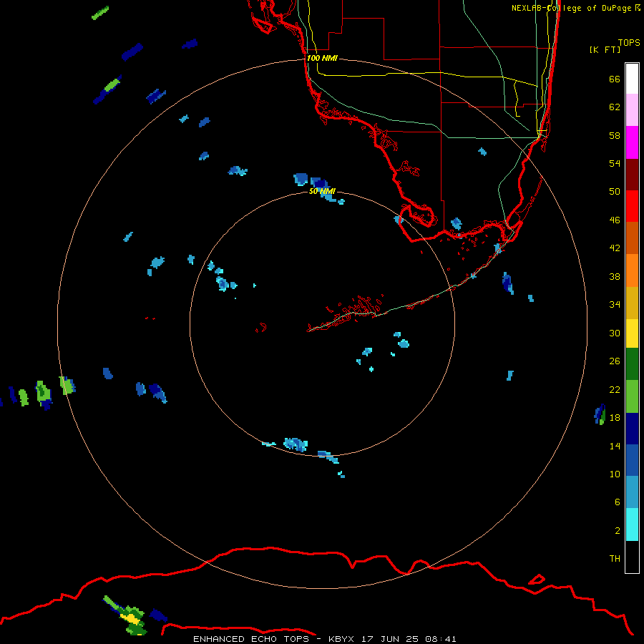Click the 30 legend value
Viewport: 644px width, 644px height.
(615, 333)
